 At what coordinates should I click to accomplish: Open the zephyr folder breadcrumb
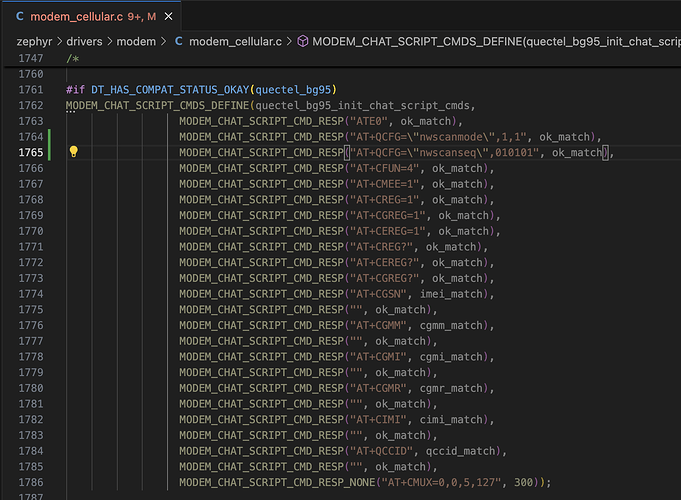coord(34,41)
